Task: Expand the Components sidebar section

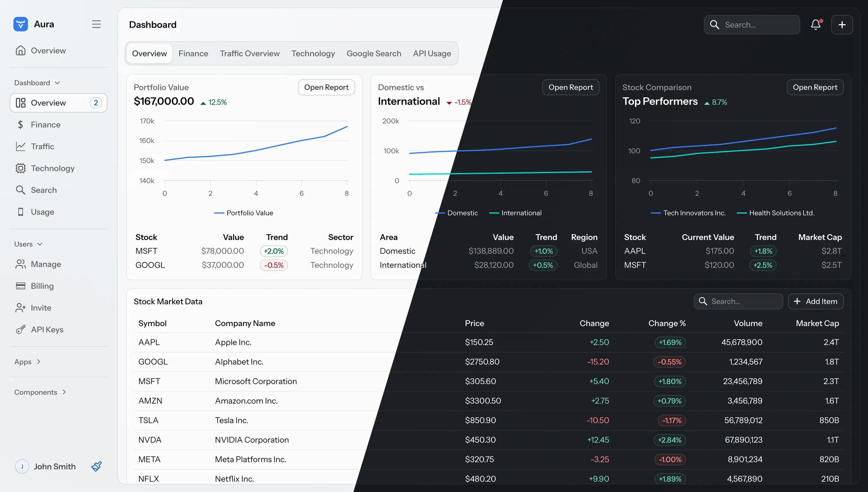Action: pos(40,392)
